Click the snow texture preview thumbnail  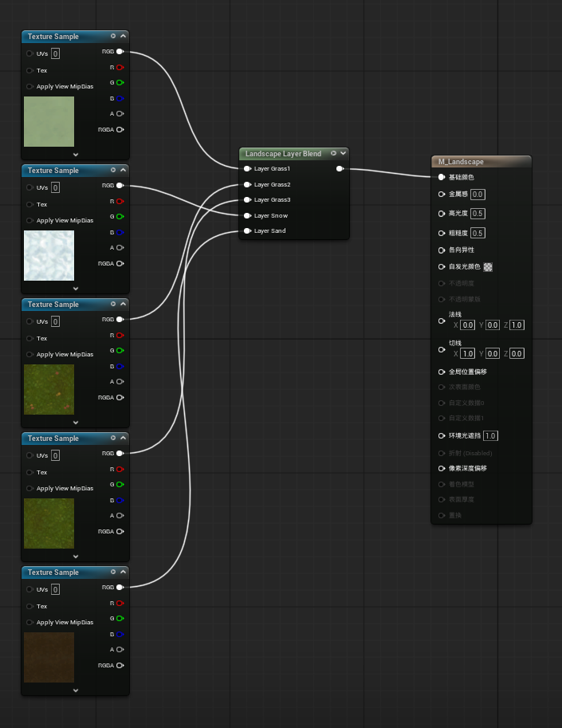pos(49,255)
